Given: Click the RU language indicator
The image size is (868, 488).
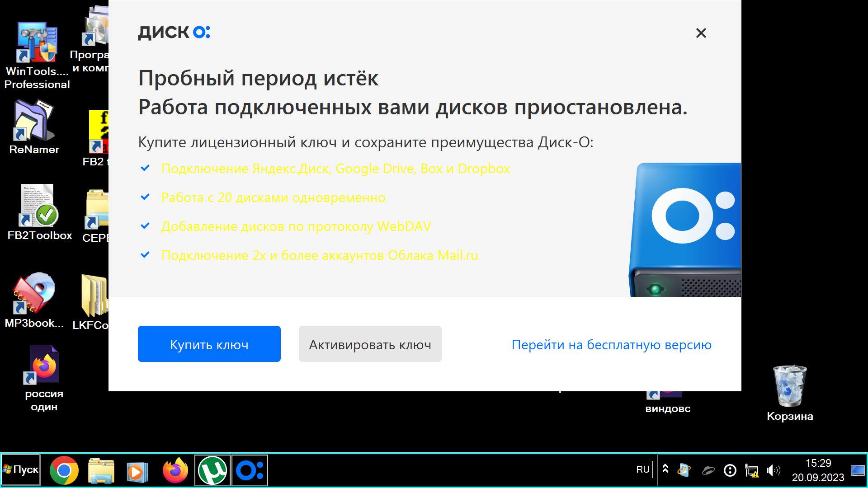Looking at the screenshot, I should point(642,469).
